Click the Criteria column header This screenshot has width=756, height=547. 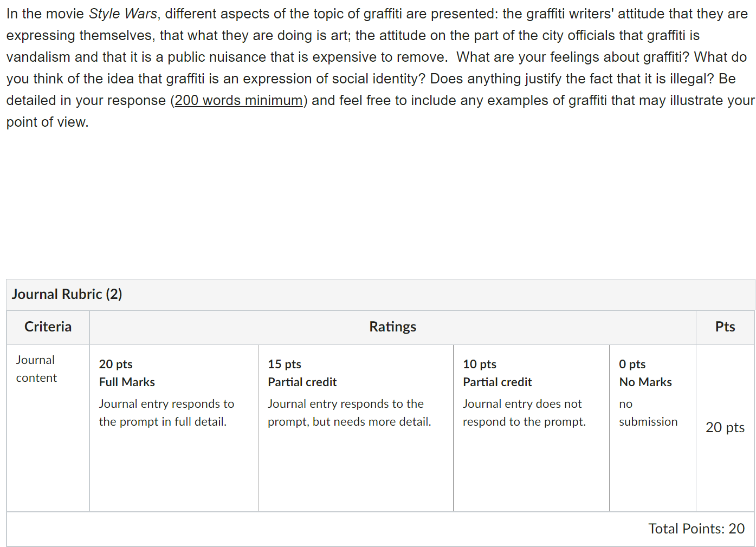[x=48, y=327]
